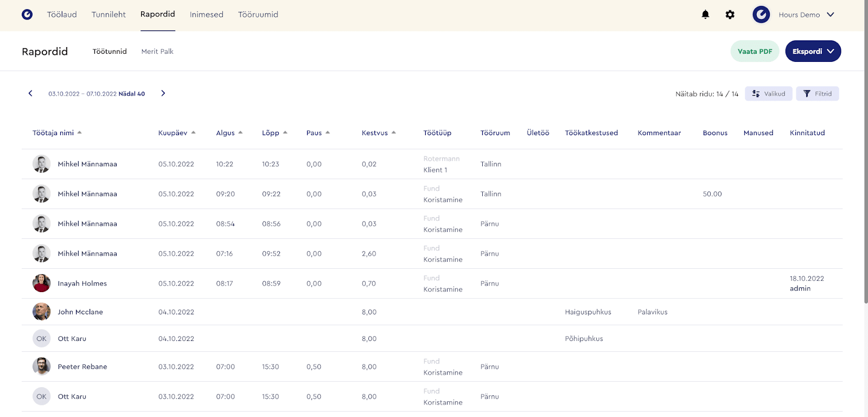
Task: Click John Mcclane name
Action: 80,312
